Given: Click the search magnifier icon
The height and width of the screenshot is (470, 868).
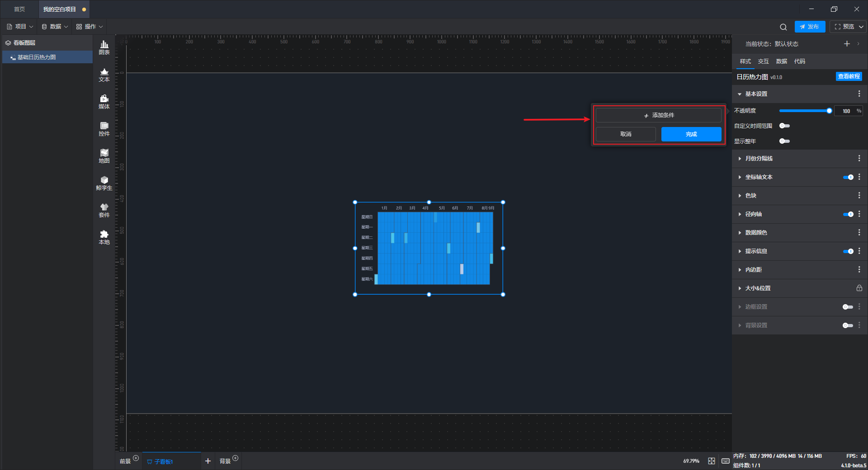Looking at the screenshot, I should [783, 27].
